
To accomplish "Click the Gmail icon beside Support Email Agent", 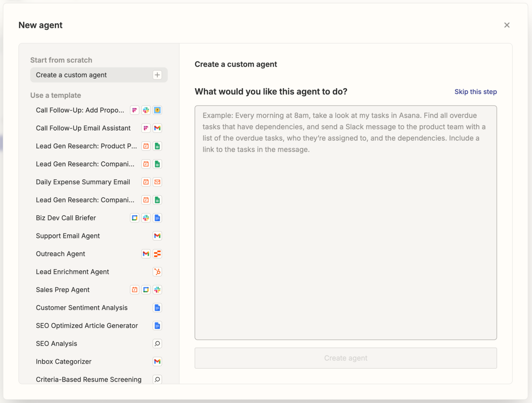I will click(157, 236).
